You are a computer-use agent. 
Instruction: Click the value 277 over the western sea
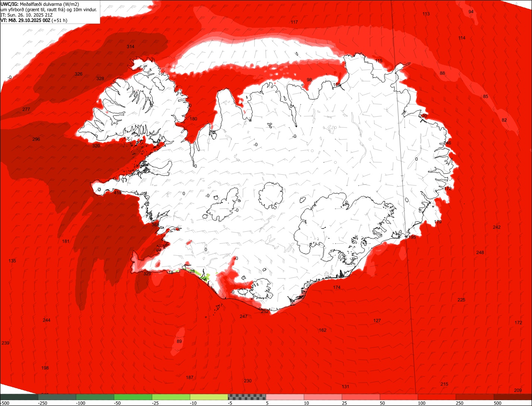pos(26,109)
